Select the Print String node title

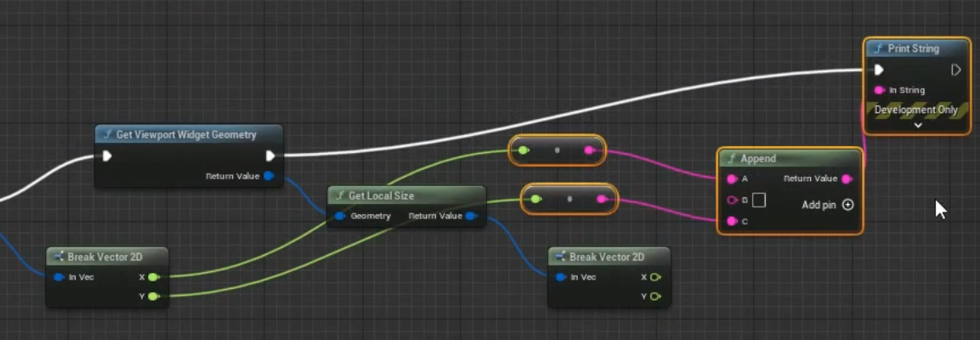click(x=913, y=48)
